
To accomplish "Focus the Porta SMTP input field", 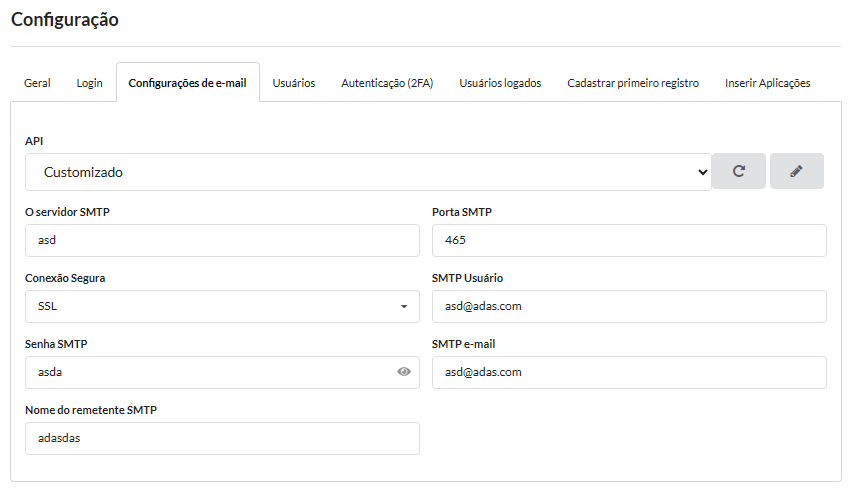I will [x=629, y=240].
